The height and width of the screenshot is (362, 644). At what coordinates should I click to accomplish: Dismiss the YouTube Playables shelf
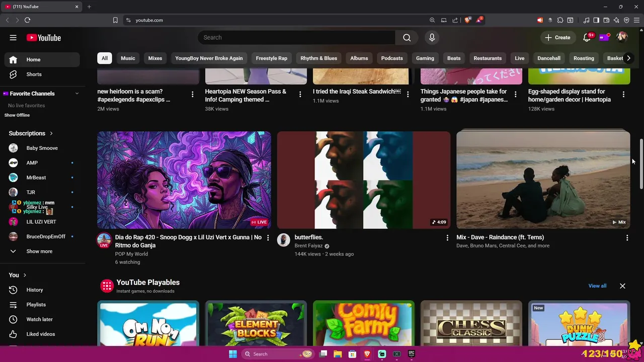(622, 286)
